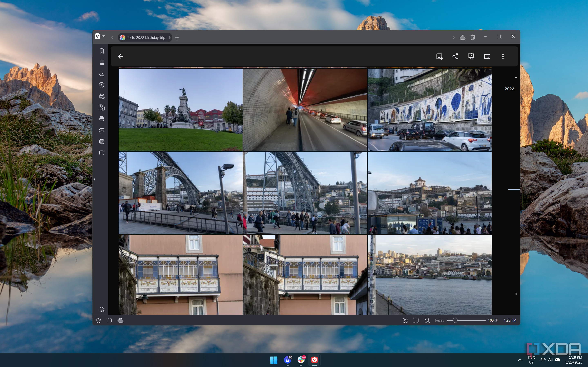Viewport: 588px width, 367px height.
Task: Open the hillside monastery riverside photo
Action: (429, 193)
